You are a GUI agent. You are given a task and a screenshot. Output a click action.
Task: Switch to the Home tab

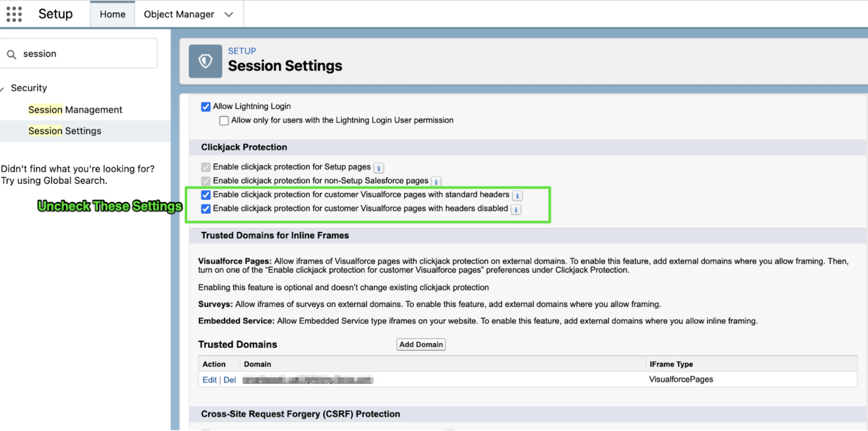coord(113,14)
